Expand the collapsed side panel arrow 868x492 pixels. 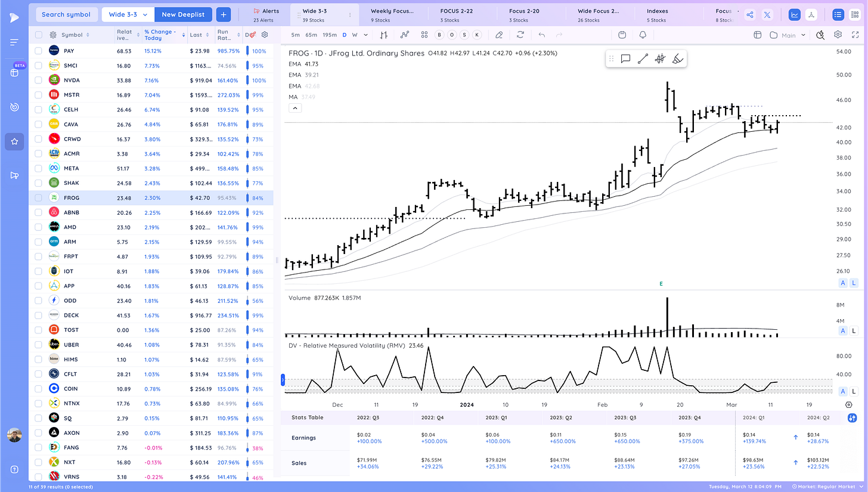click(283, 379)
